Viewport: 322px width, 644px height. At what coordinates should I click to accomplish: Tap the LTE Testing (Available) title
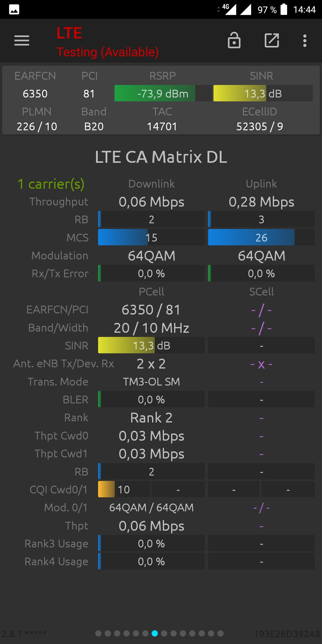108,42
